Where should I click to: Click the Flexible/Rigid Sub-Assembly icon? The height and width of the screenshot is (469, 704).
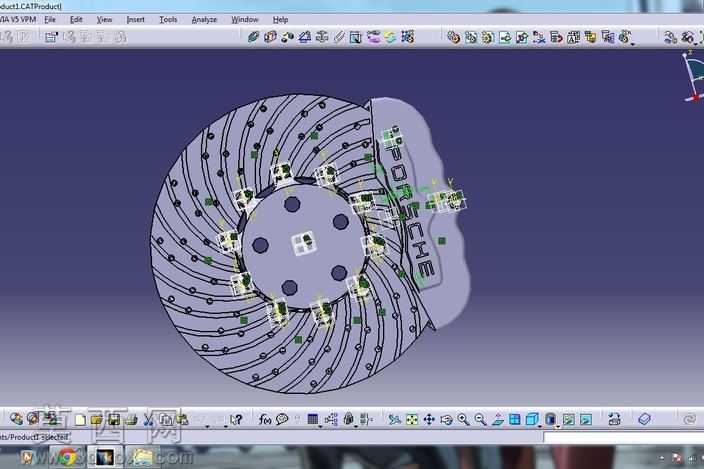click(x=373, y=37)
